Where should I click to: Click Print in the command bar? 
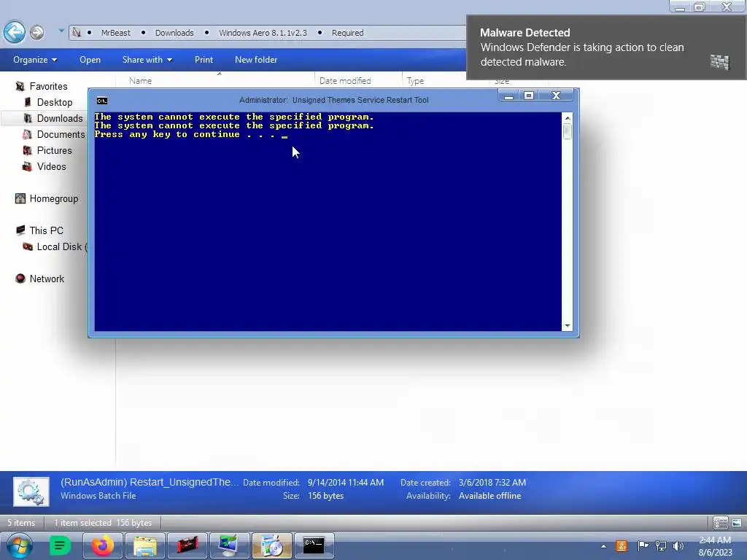204,60
